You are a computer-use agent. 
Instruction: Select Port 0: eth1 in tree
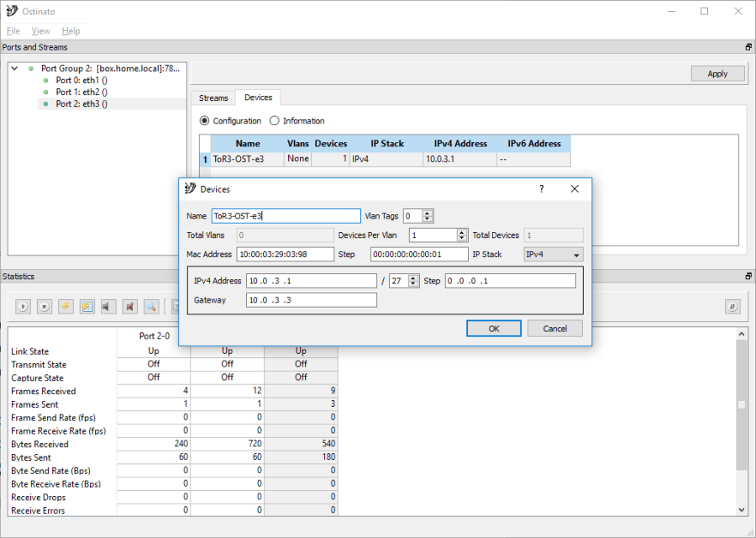click(x=81, y=80)
